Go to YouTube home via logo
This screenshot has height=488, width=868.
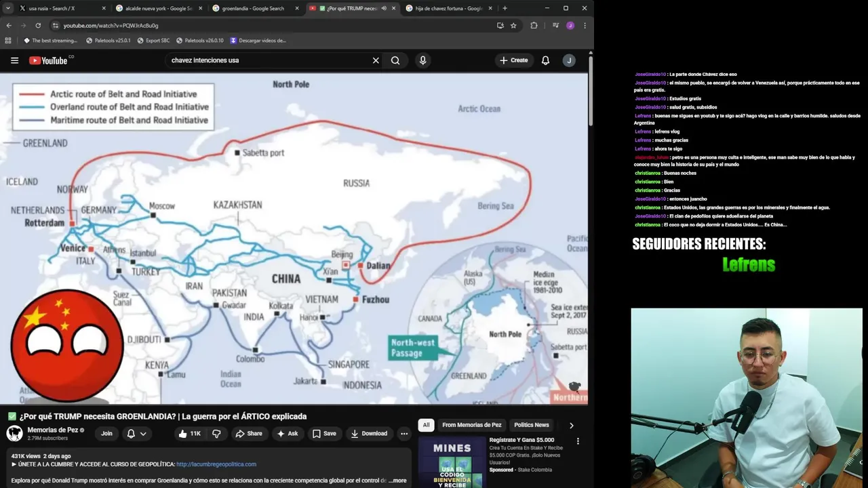coord(48,60)
